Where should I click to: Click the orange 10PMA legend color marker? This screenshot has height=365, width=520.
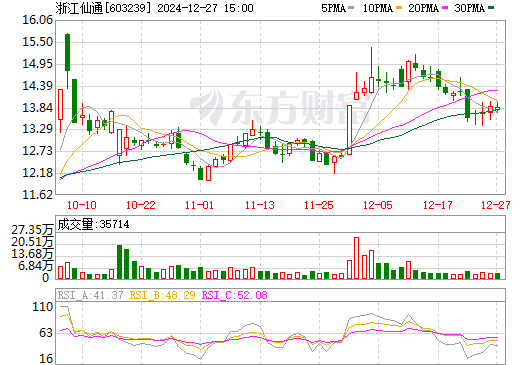click(399, 8)
